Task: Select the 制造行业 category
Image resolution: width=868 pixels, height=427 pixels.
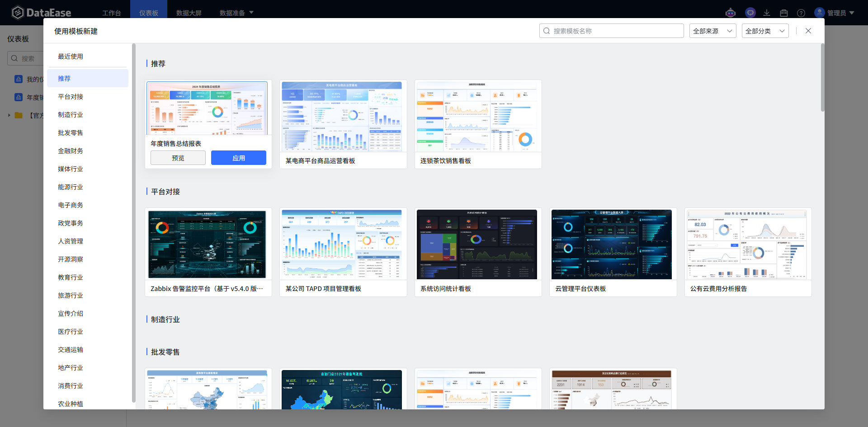Action: coord(88,114)
